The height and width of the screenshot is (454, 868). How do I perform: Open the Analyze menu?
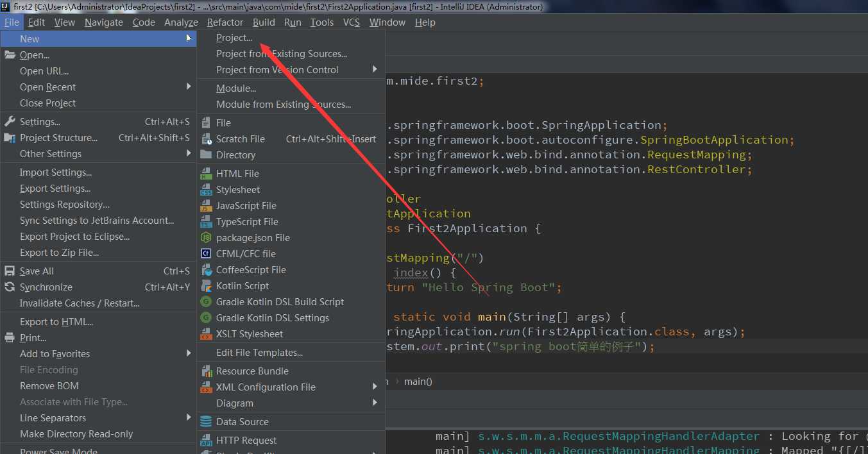click(x=181, y=22)
